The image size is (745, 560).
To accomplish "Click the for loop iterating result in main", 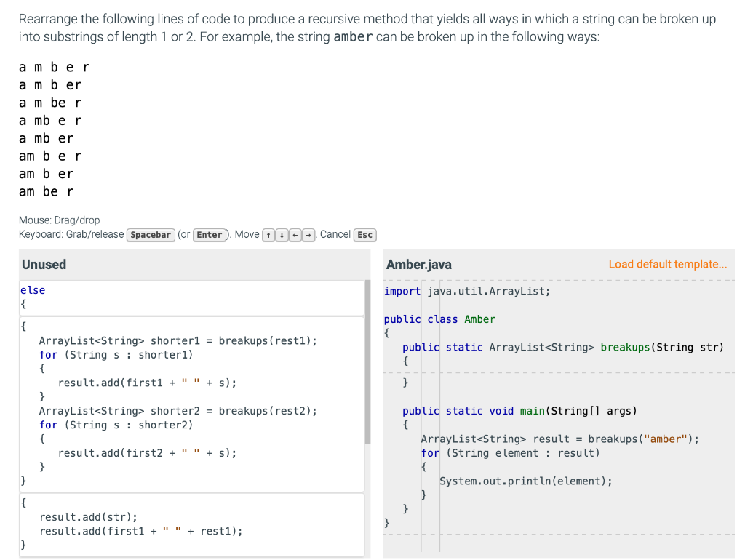I will click(x=509, y=452).
